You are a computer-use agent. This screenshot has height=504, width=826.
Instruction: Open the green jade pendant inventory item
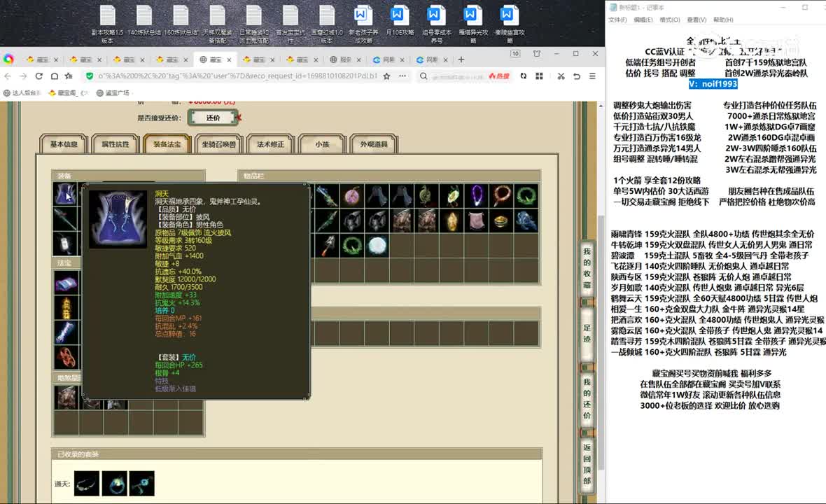click(x=451, y=196)
